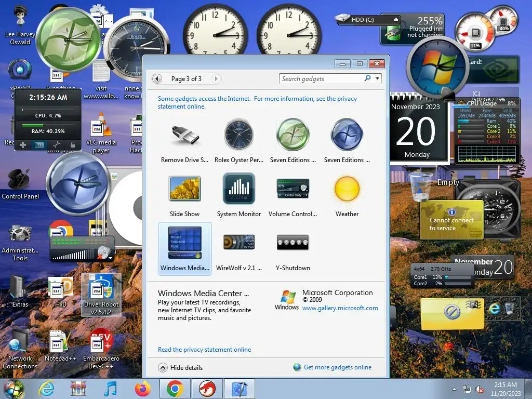Switch to Google Chrome in the taskbar

click(x=175, y=389)
